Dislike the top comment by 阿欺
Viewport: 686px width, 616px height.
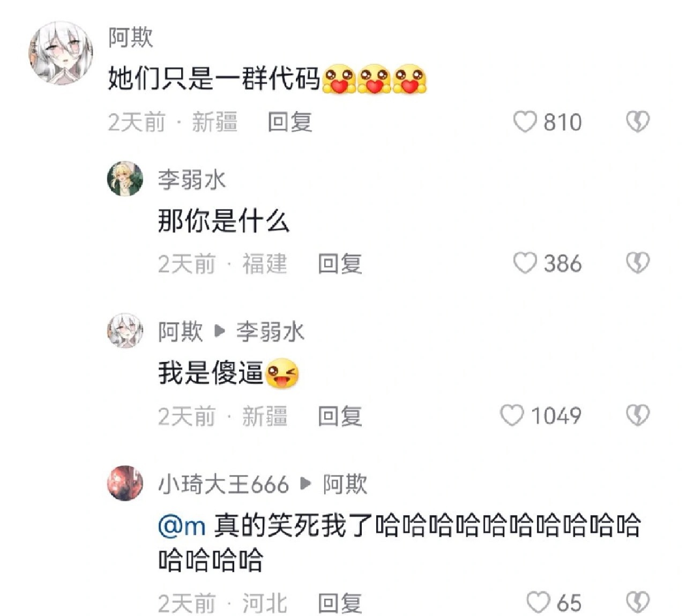[638, 122]
